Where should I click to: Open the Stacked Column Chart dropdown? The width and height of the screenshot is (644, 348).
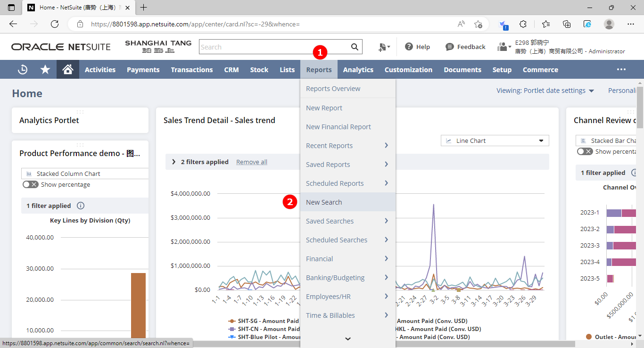[85, 174]
